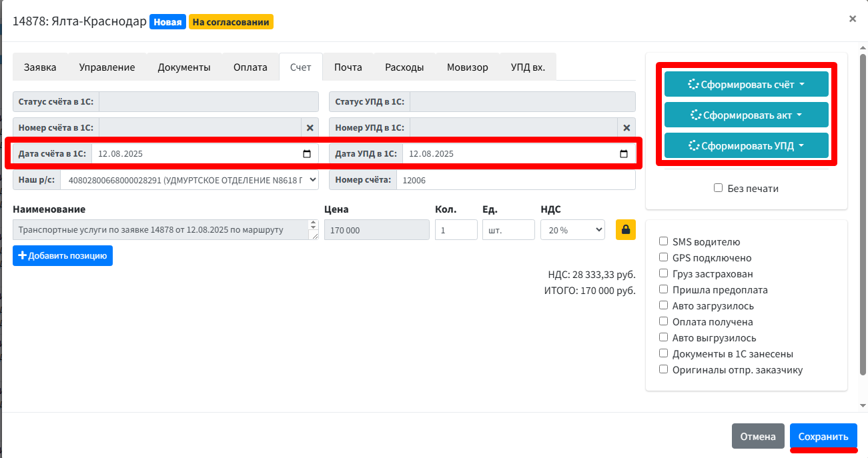Click the Кол. quantity input field
868x458 pixels.
pos(456,230)
